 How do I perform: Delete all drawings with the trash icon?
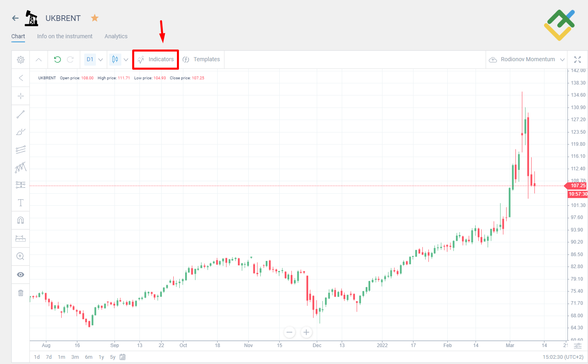click(21, 293)
